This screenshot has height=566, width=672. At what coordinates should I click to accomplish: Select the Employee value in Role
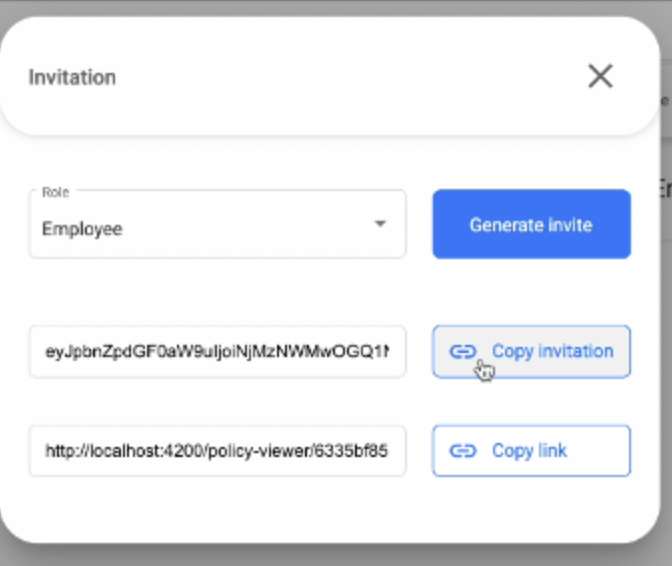coord(82,229)
